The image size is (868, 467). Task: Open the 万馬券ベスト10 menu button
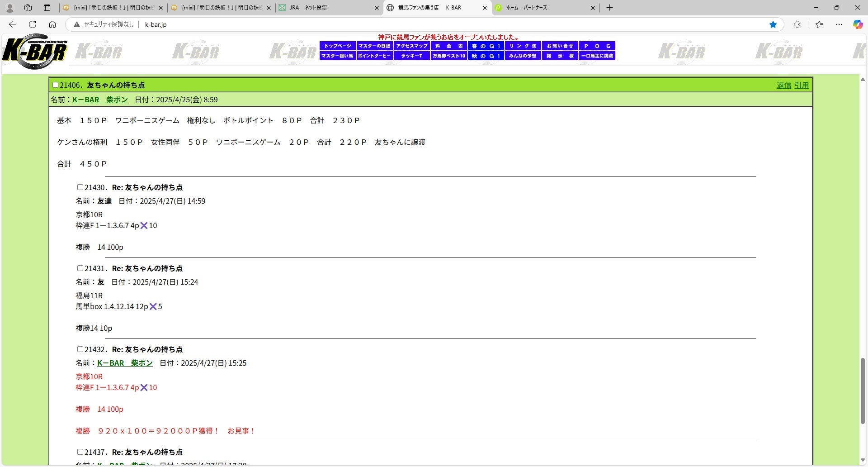click(x=448, y=56)
